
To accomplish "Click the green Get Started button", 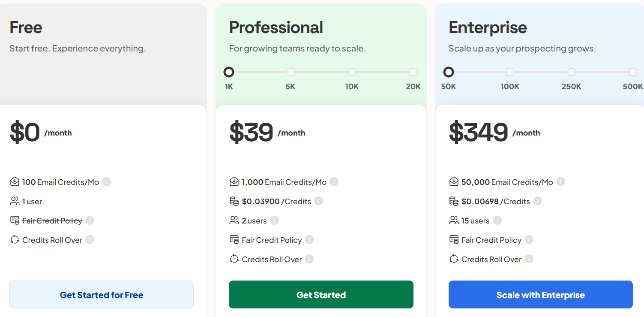I will pos(321,294).
